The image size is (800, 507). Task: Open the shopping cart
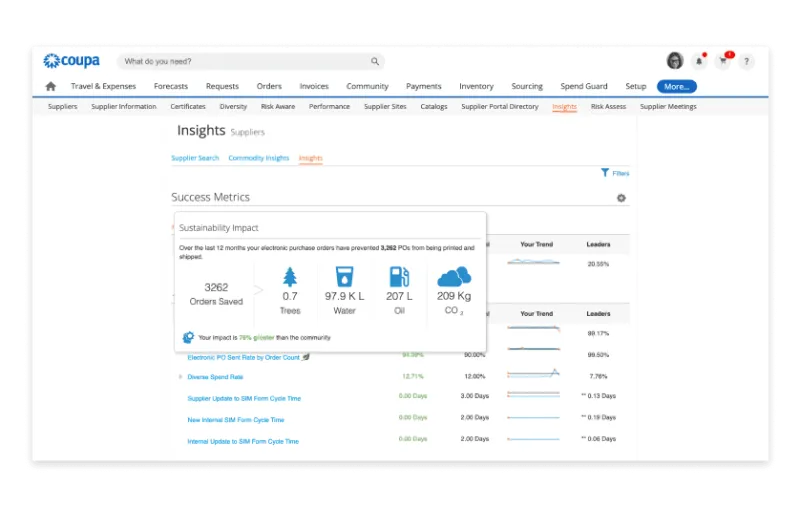pos(723,61)
